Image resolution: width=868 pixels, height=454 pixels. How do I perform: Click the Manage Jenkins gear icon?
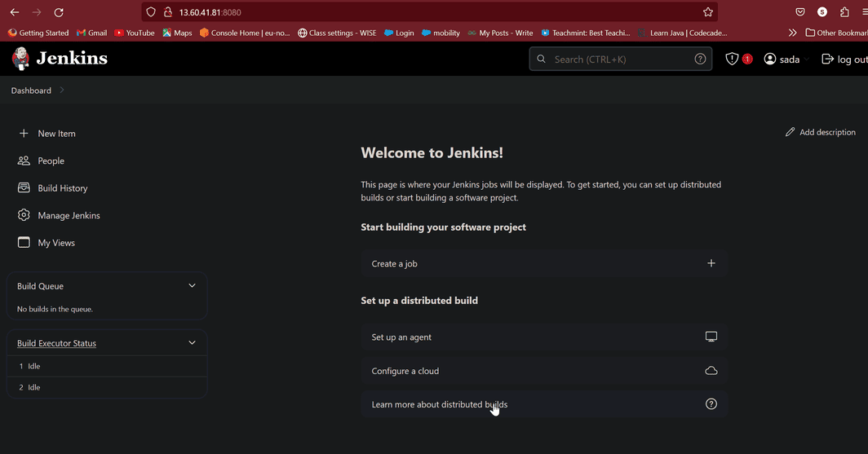coord(24,215)
